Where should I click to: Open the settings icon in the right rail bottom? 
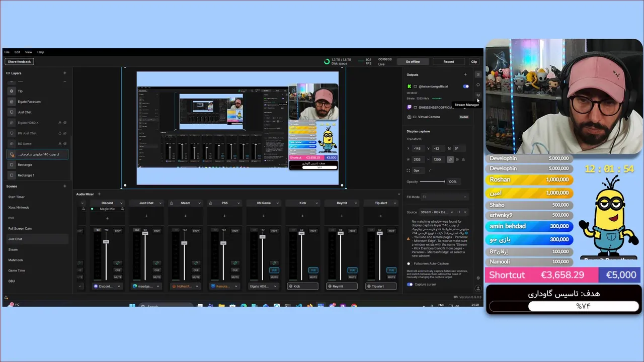click(x=478, y=278)
